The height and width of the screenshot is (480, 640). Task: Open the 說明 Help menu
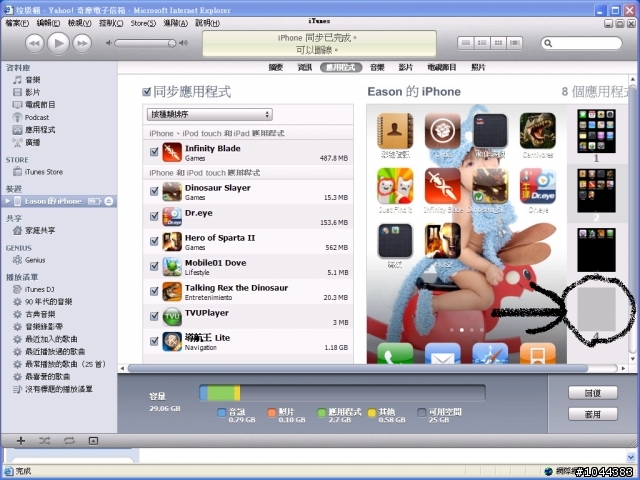tap(207, 23)
